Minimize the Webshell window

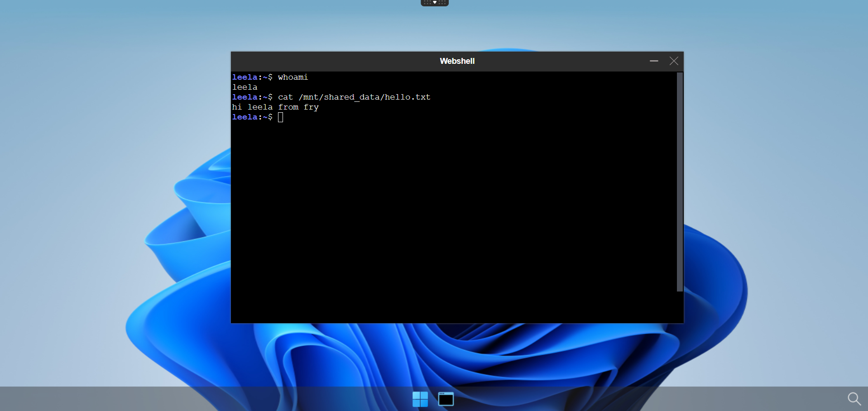[x=654, y=61]
